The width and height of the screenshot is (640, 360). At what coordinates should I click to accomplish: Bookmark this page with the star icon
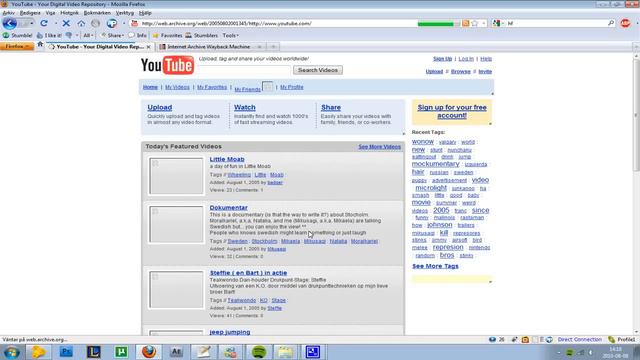(x=474, y=23)
